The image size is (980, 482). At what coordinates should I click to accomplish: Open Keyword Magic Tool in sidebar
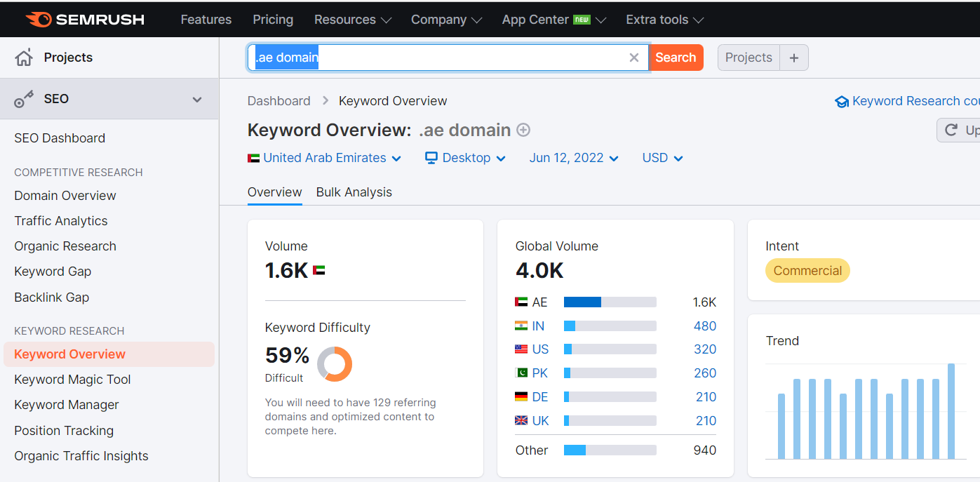72,380
